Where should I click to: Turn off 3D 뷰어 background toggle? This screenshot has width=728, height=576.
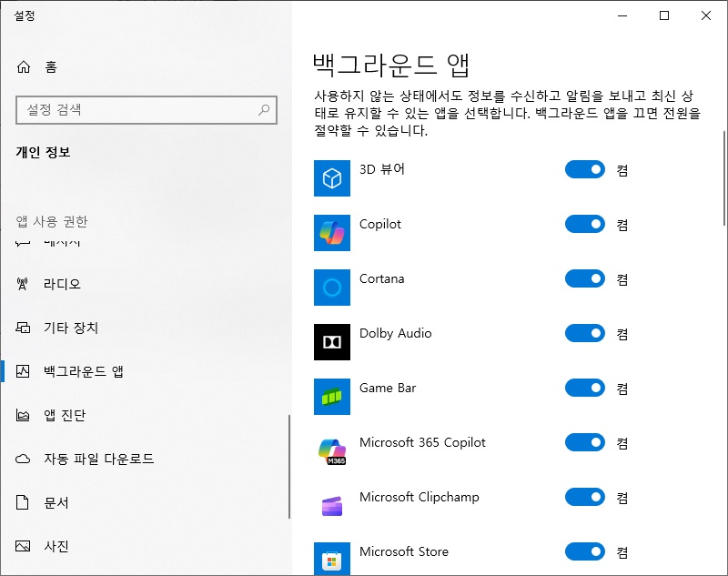[585, 169]
